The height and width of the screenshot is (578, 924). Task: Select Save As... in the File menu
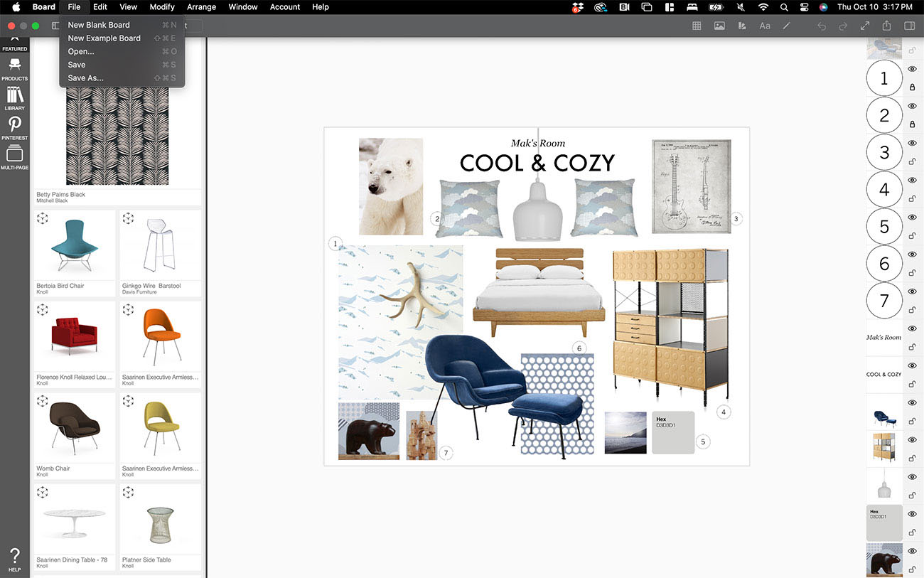coord(85,78)
